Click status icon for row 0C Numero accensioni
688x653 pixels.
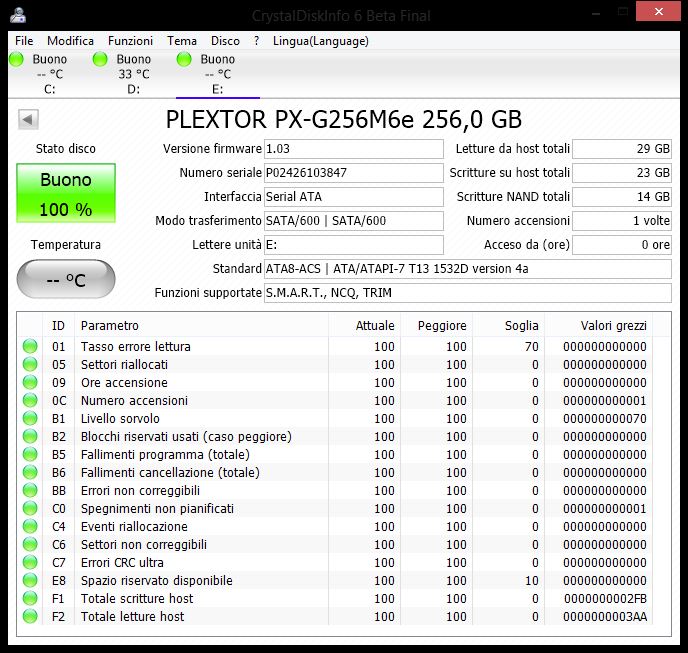[30, 400]
